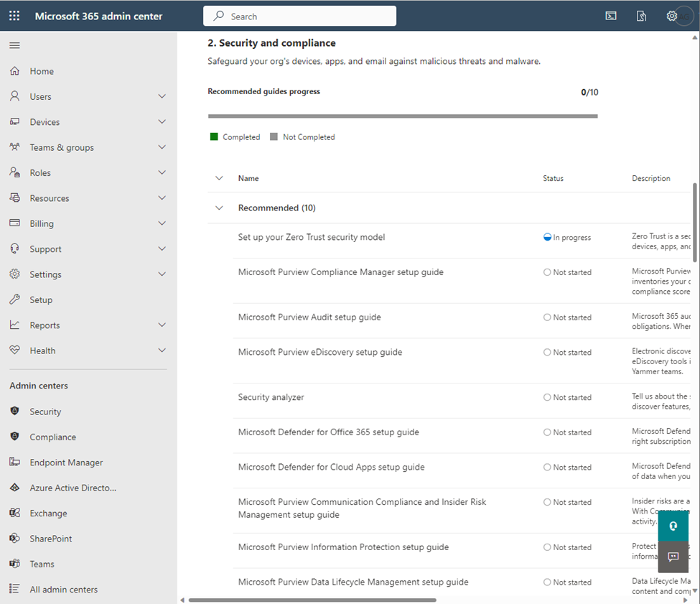Click the document/what's new icon in header
The width and height of the screenshot is (700, 604).
[641, 16]
